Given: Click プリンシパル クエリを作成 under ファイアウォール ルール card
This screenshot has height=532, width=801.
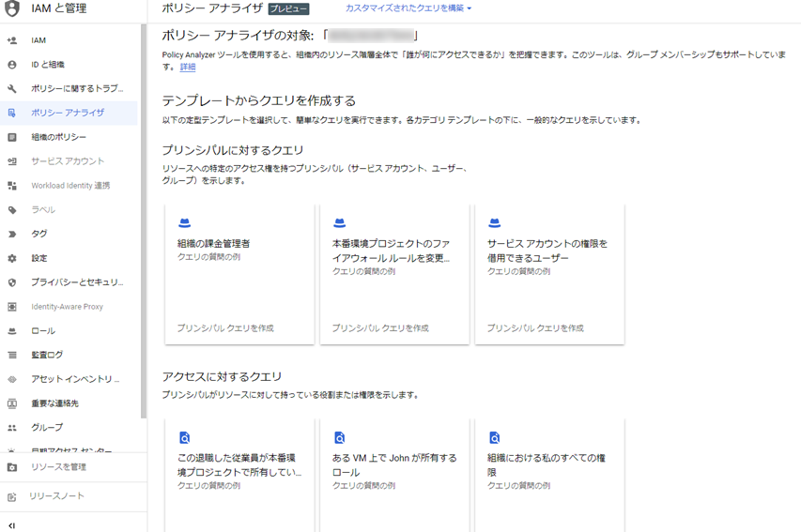Looking at the screenshot, I should (380, 327).
